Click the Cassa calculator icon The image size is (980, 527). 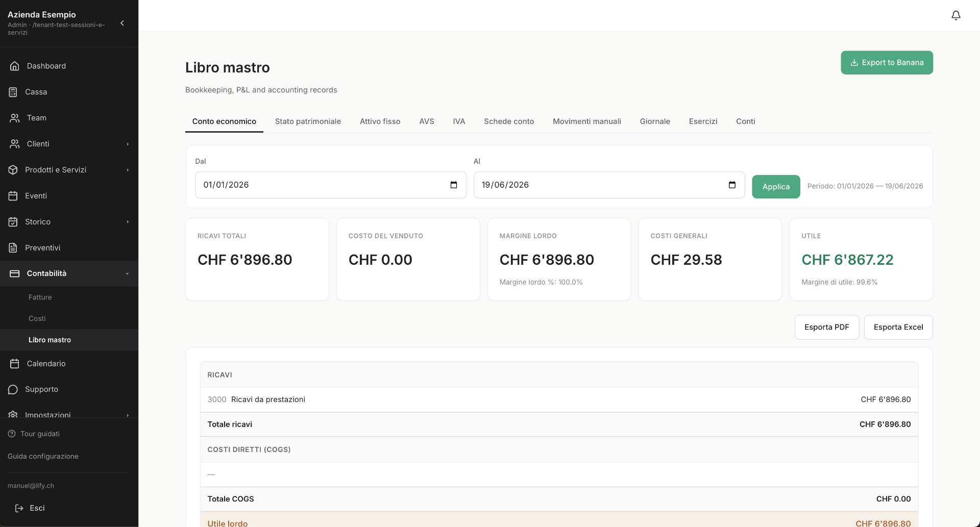point(13,92)
